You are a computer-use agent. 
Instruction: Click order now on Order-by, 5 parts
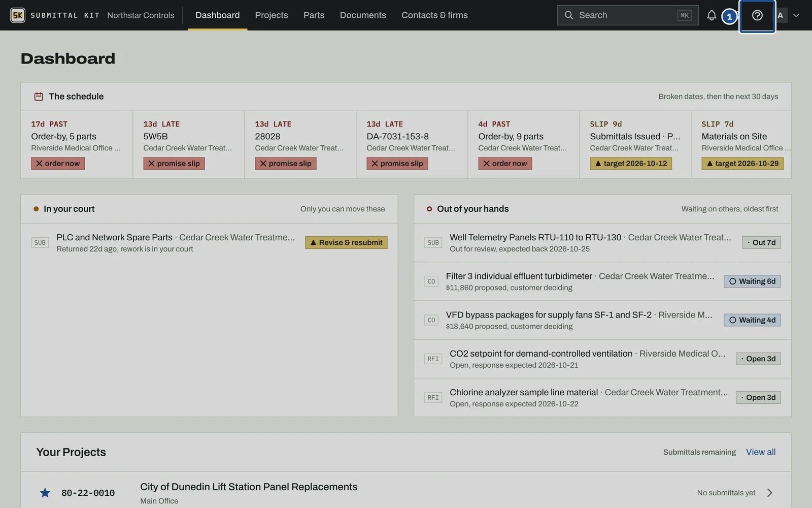58,164
